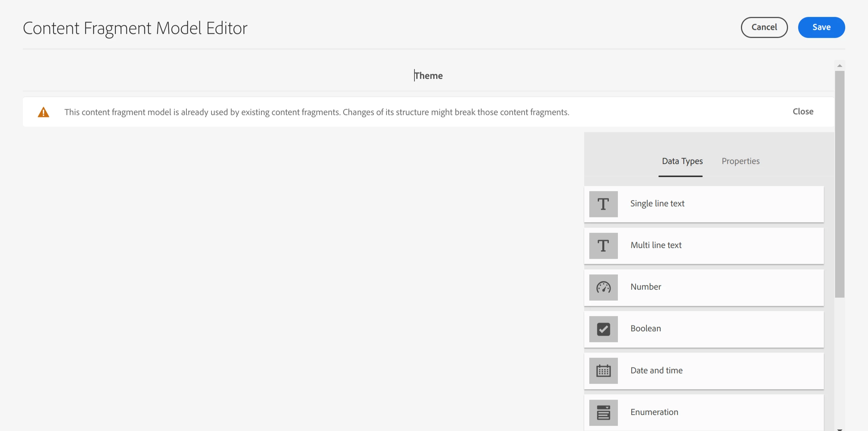Click the Boolean checkmark icon
This screenshot has height=431, width=868.
(603, 329)
